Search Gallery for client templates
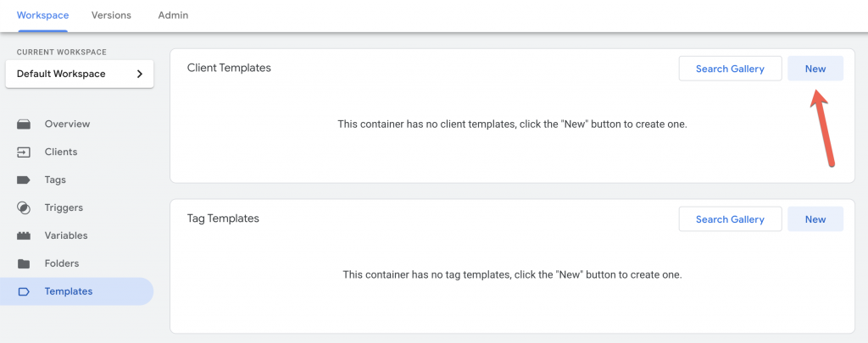Image resolution: width=868 pixels, height=343 pixels. click(x=730, y=69)
